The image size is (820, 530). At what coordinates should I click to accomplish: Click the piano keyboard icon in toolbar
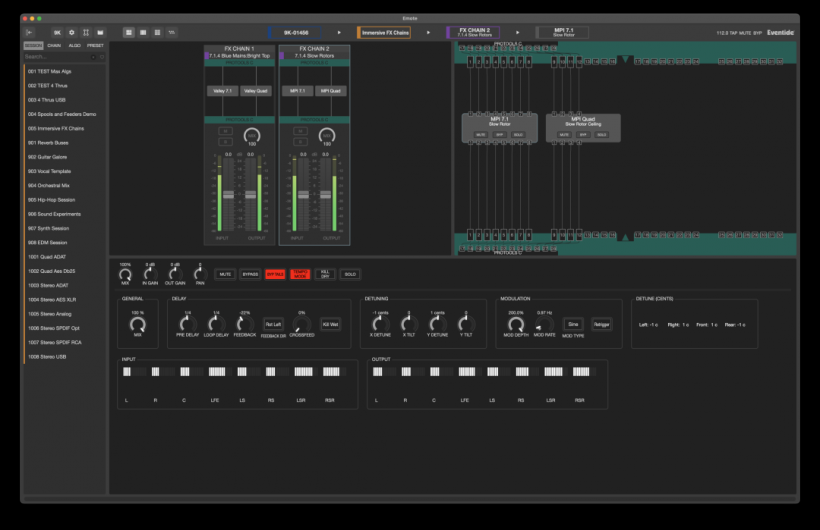pos(100,32)
